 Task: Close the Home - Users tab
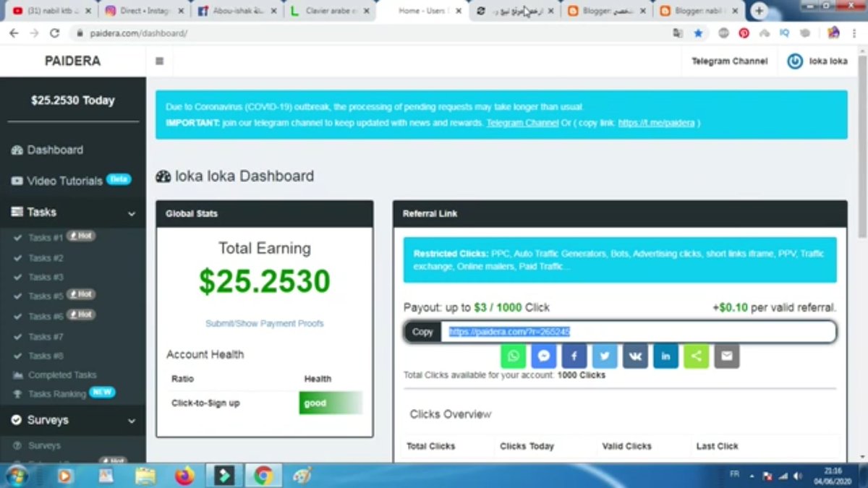point(459,11)
